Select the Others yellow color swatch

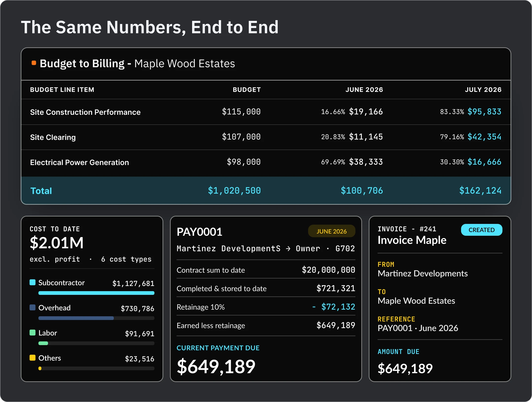[33, 358]
